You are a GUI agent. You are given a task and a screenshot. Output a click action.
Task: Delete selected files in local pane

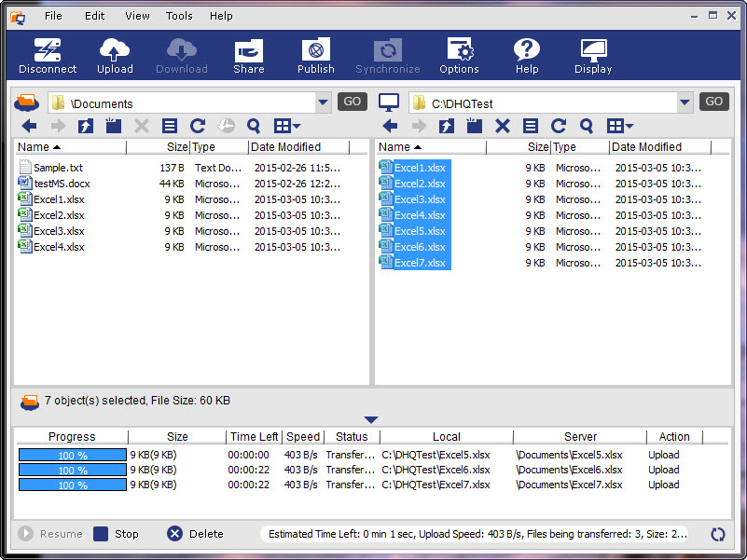point(503,126)
